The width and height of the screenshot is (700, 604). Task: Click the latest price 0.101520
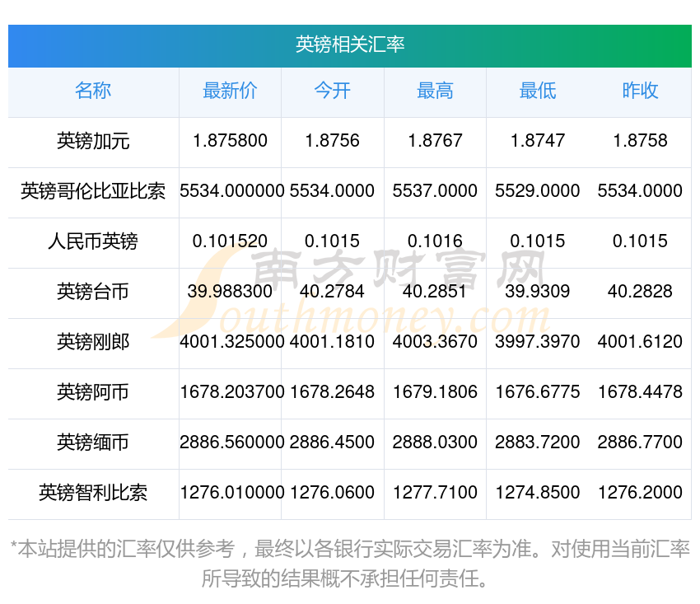coord(230,241)
